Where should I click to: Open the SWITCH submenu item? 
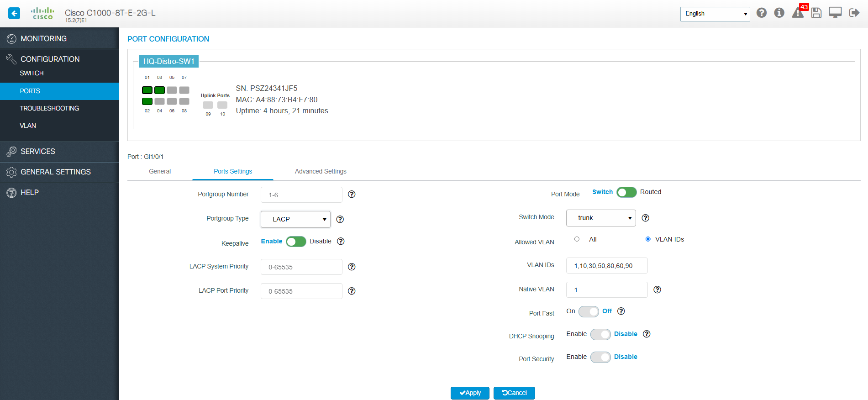[x=59, y=73]
